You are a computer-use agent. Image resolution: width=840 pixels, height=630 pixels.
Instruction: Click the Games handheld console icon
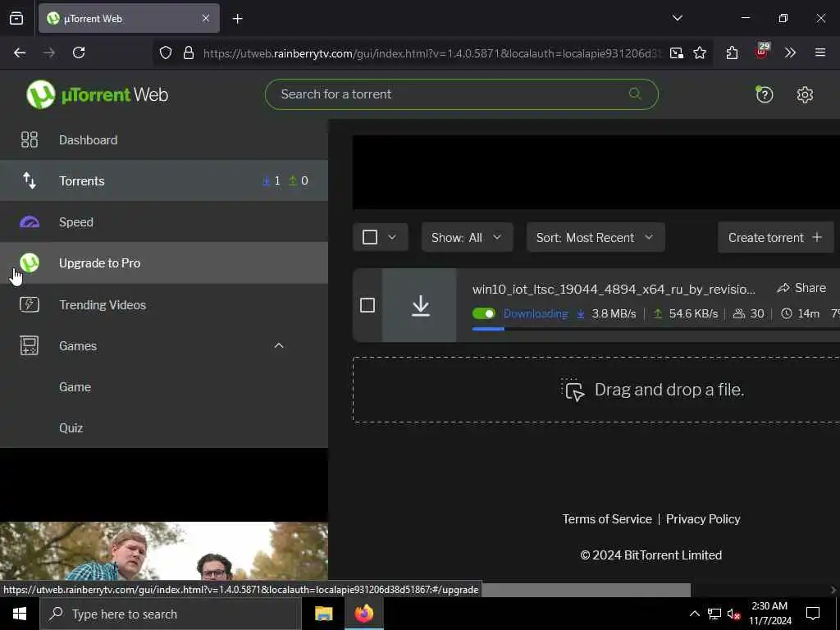(x=29, y=345)
